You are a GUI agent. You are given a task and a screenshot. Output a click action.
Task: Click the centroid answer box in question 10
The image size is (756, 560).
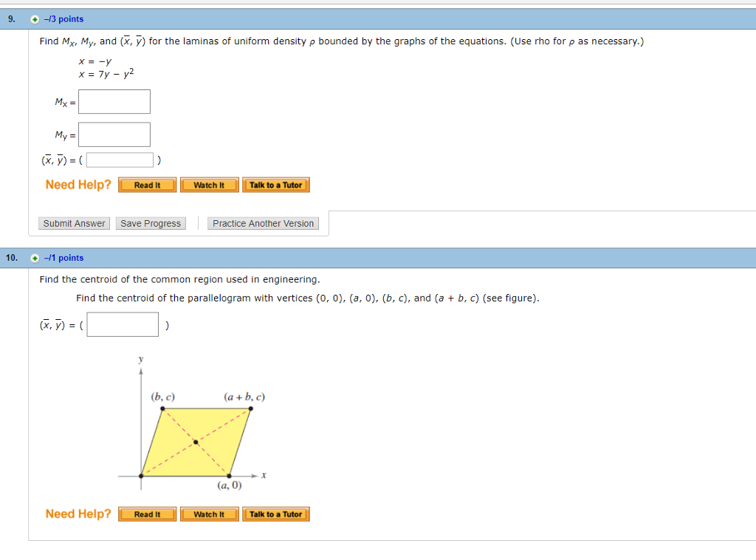click(x=123, y=324)
